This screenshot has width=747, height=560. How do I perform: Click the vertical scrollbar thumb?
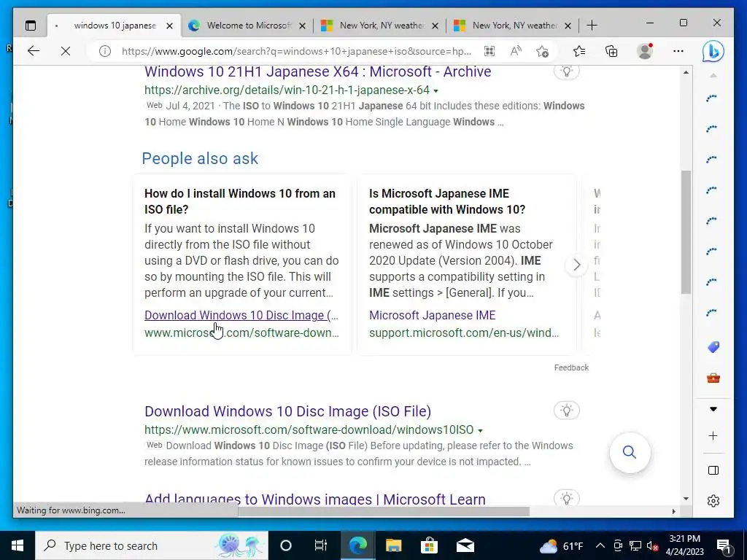click(x=686, y=232)
